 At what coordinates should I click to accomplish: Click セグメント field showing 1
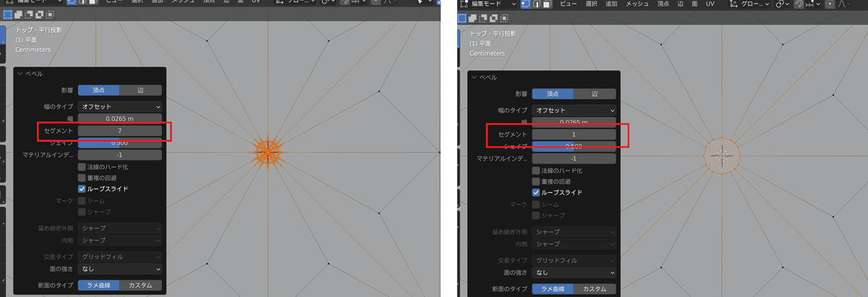coord(574,135)
